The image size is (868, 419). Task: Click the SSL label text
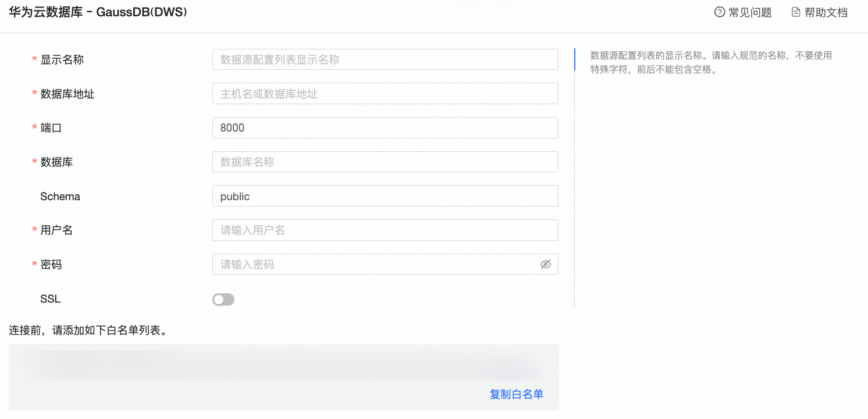pos(50,299)
